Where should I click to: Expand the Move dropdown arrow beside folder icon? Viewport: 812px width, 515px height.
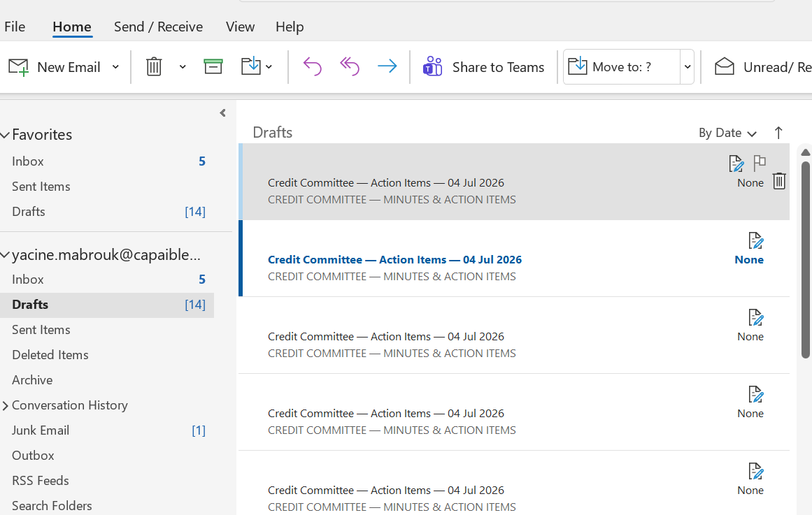coord(269,67)
